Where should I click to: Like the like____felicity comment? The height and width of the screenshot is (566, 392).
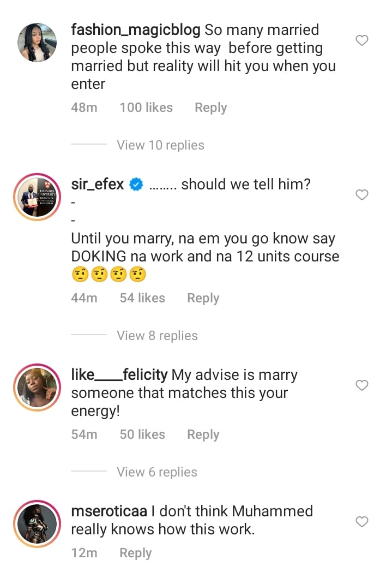point(361,385)
